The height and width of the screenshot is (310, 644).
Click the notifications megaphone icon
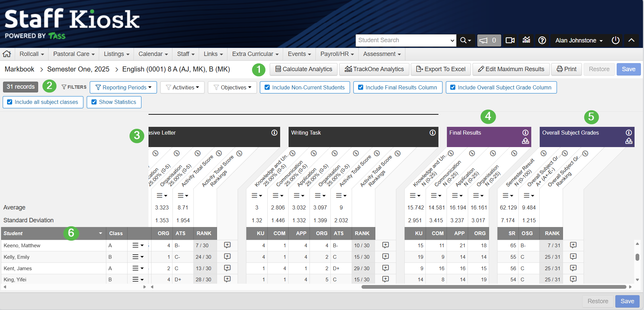pos(488,40)
